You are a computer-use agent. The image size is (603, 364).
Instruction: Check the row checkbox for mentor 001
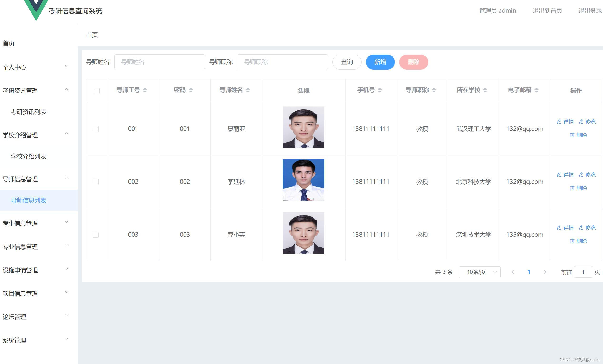click(96, 128)
